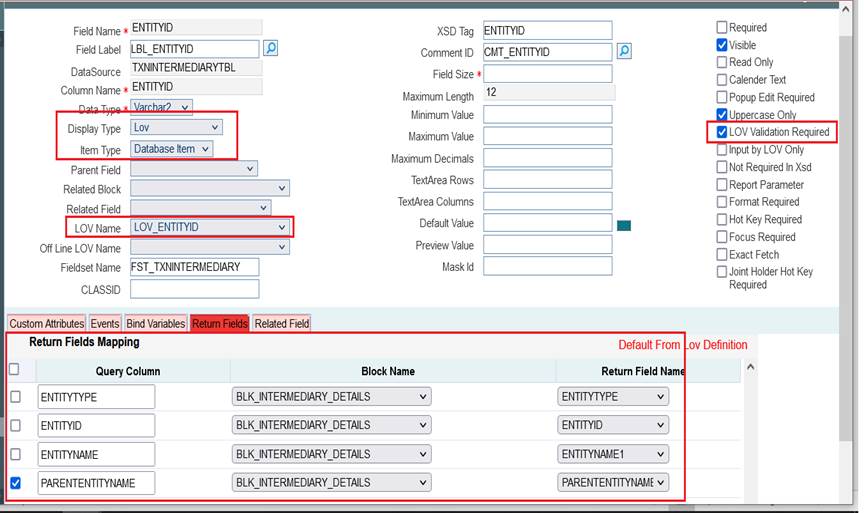Image resolution: width=864 pixels, height=513 pixels.
Task: Click the TextArea Columns field
Action: (548, 201)
